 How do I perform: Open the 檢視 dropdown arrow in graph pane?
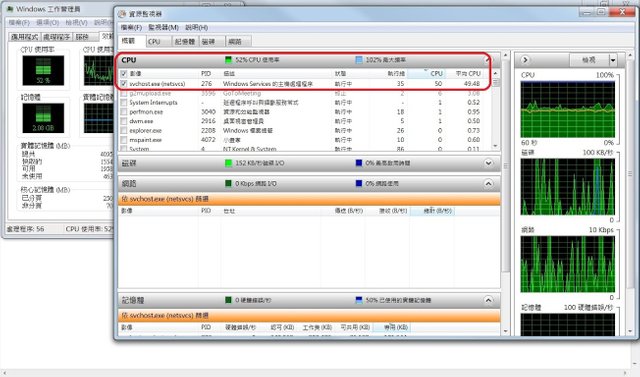[x=613, y=60]
